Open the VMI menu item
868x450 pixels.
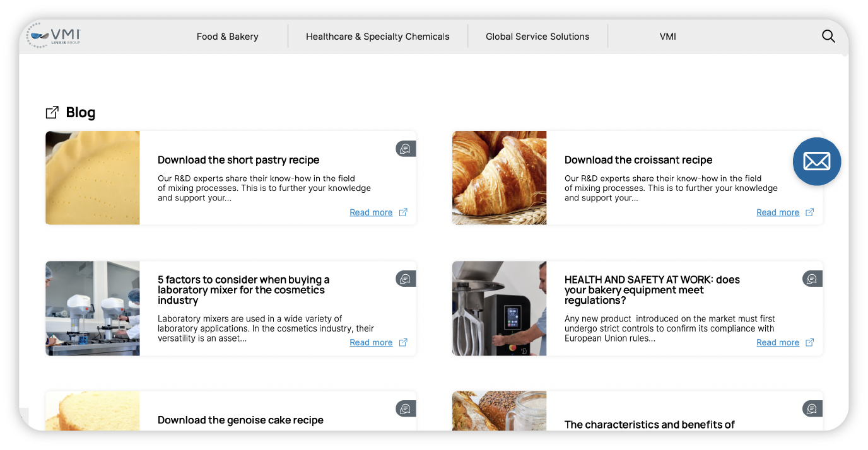(x=667, y=37)
